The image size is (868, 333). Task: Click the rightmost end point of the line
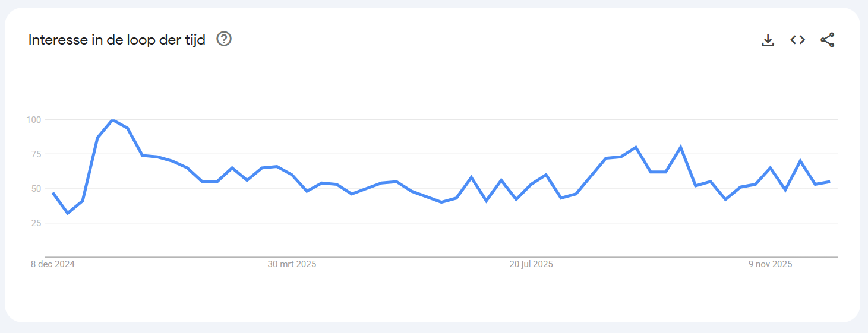tap(829, 182)
